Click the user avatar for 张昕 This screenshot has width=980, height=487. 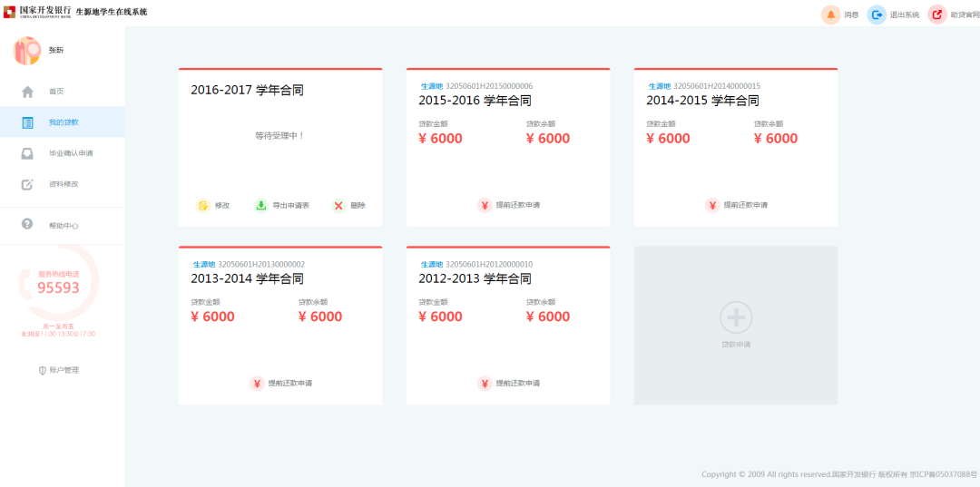[27, 51]
